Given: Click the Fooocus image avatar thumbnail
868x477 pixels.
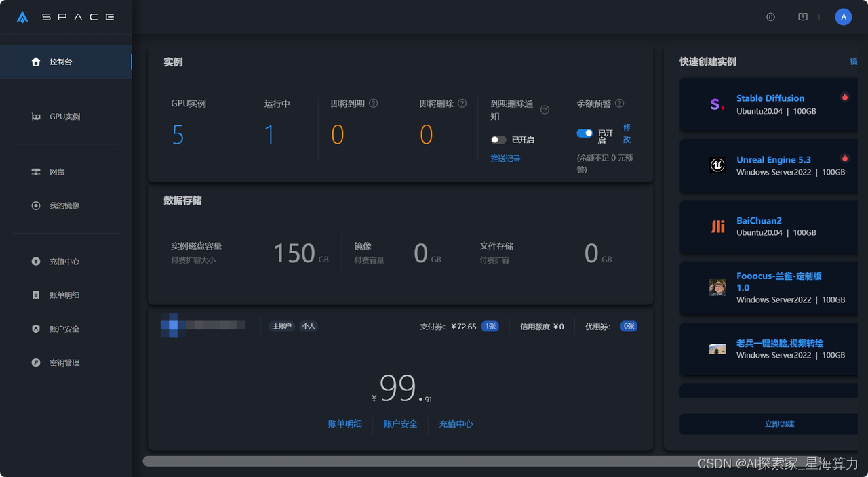Looking at the screenshot, I should [x=717, y=287].
